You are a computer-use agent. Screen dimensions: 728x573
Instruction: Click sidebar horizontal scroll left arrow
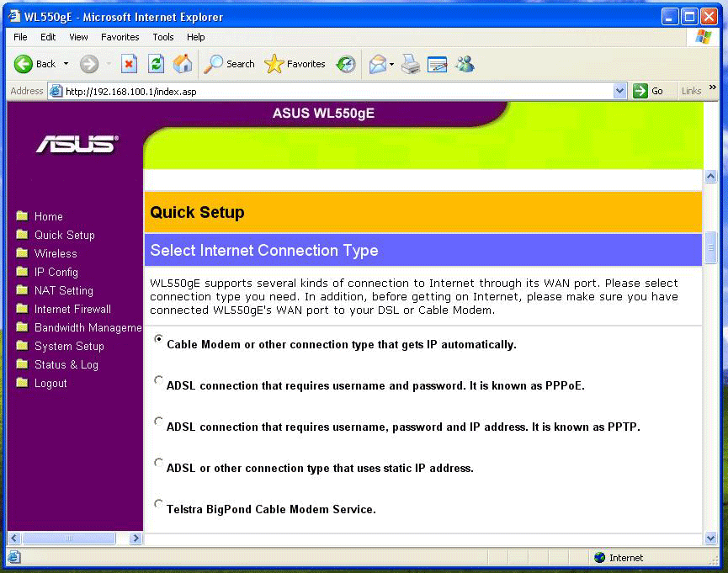coord(14,539)
